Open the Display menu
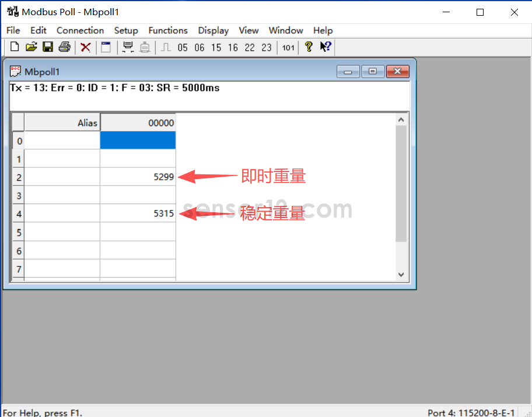Screen dimensions: 532x417 (213, 30)
